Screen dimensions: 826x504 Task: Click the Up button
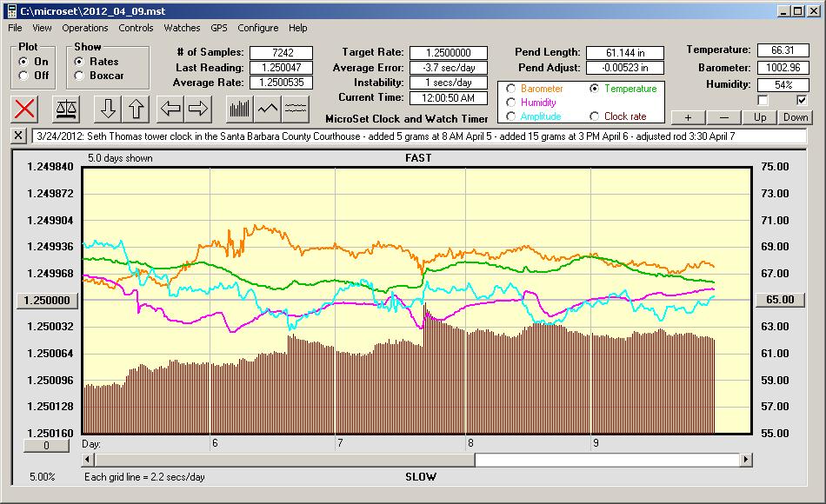click(760, 117)
